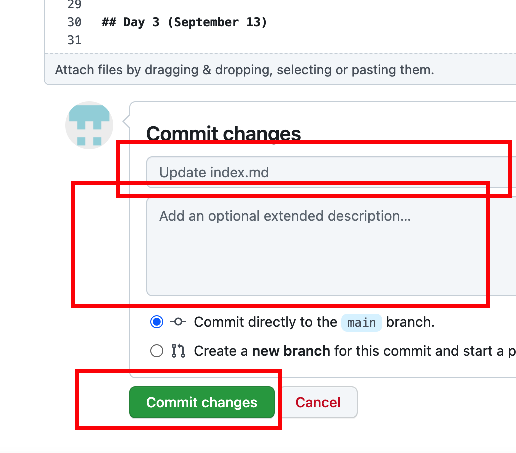
Task: Click the Commit directly to the branch label text
Action: [x=314, y=322]
